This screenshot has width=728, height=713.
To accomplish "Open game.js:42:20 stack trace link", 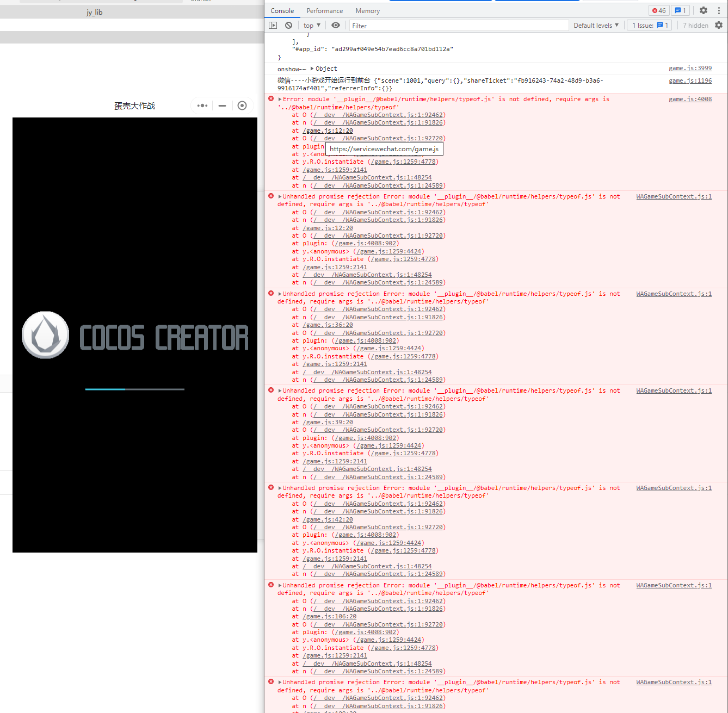I will tap(328, 520).
